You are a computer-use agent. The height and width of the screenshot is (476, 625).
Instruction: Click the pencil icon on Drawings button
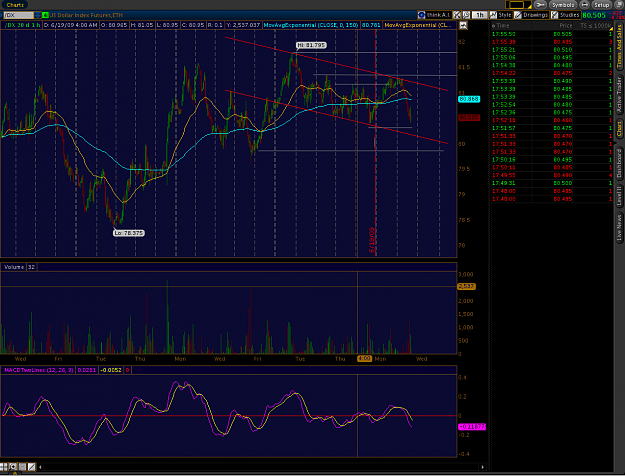pyautogui.click(x=517, y=15)
